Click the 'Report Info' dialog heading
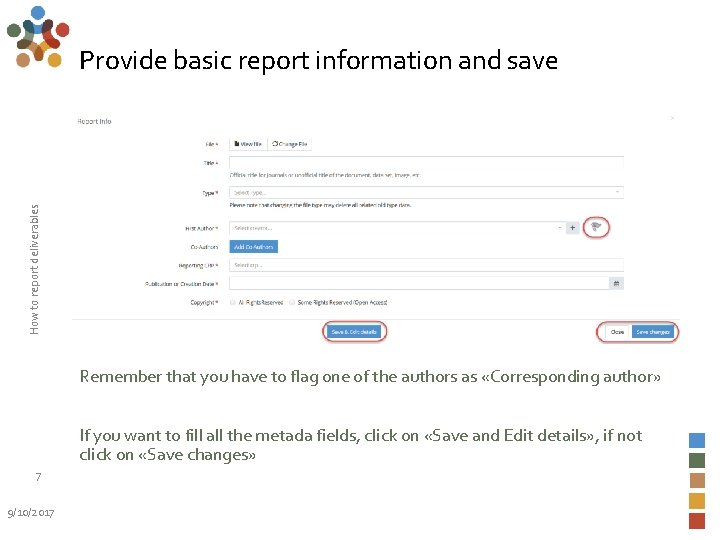The height and width of the screenshot is (540, 720). (x=94, y=121)
